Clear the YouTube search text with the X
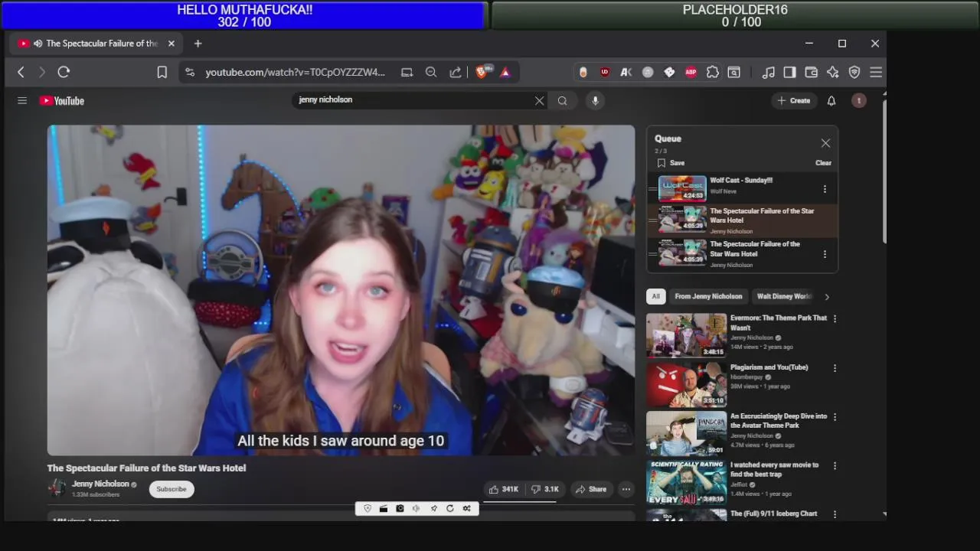The height and width of the screenshot is (551, 980). [540, 100]
